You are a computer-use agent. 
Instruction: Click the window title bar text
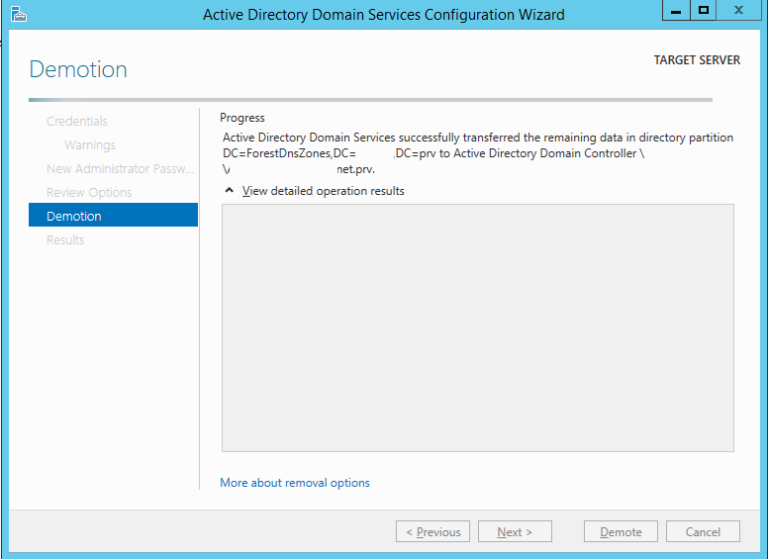[x=383, y=14]
